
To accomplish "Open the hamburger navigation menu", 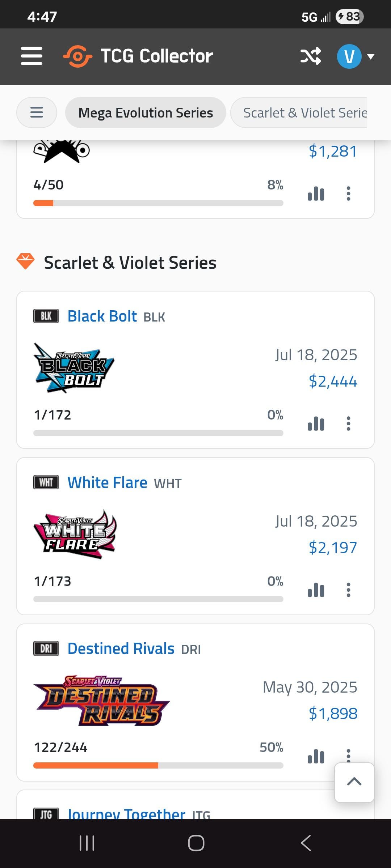I will coord(31,56).
